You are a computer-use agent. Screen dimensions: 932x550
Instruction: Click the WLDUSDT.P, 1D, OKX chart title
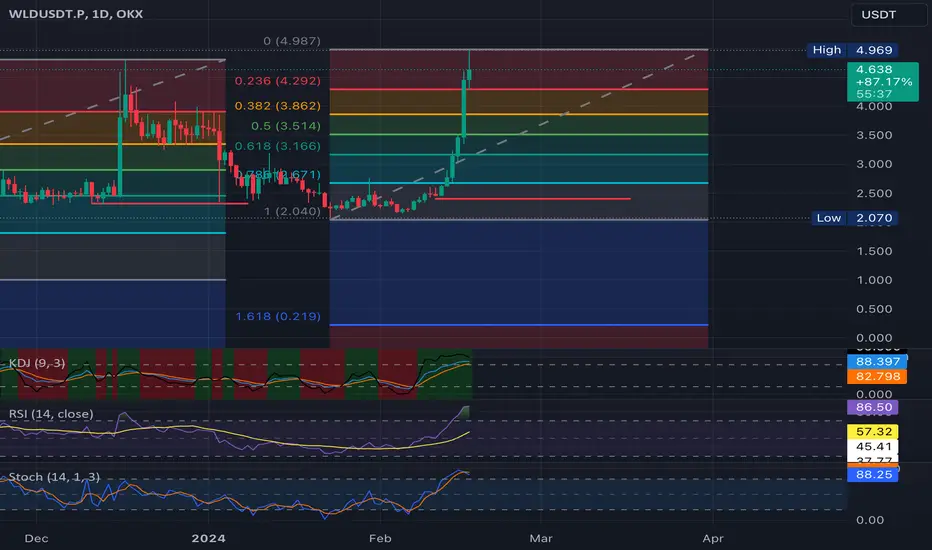(x=75, y=14)
